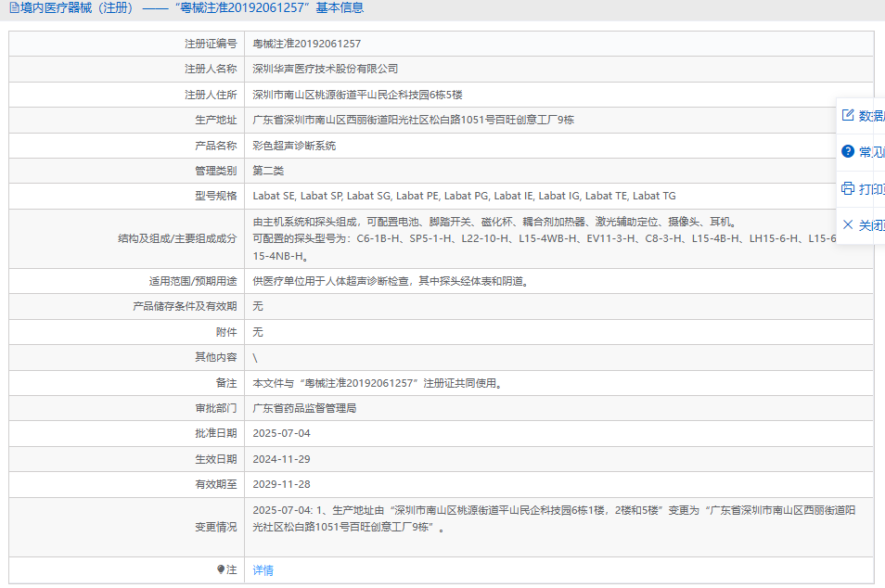Click the 适用范围/预期用途 row label
885x588 pixels.
coord(193,281)
